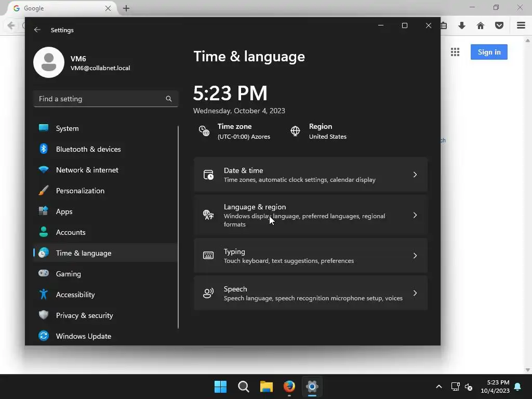Image resolution: width=532 pixels, height=399 pixels.
Task: Click the Personalization paintbrush icon
Action: click(x=44, y=190)
